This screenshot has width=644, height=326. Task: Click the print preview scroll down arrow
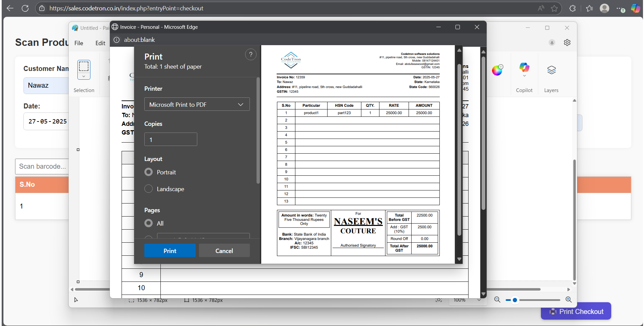click(x=459, y=259)
